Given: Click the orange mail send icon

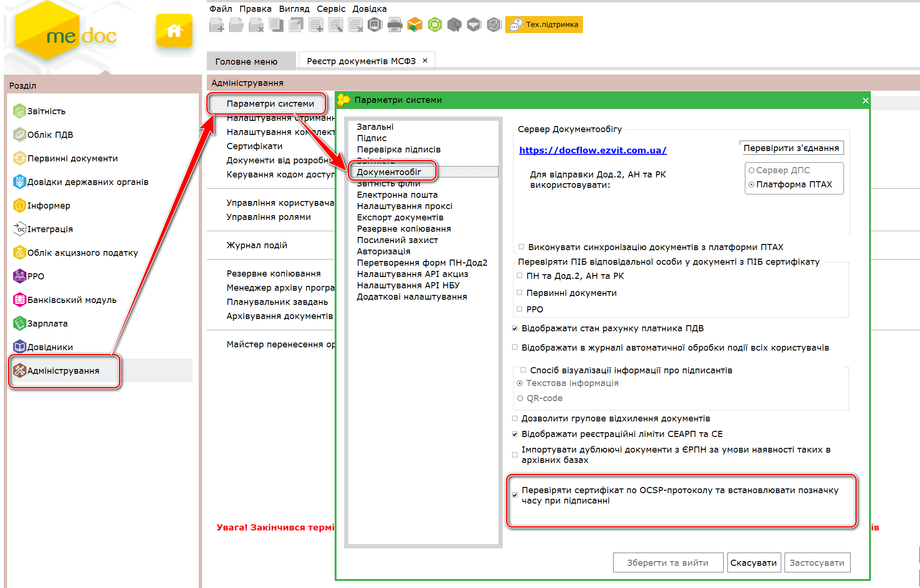Looking at the screenshot, I should (414, 25).
